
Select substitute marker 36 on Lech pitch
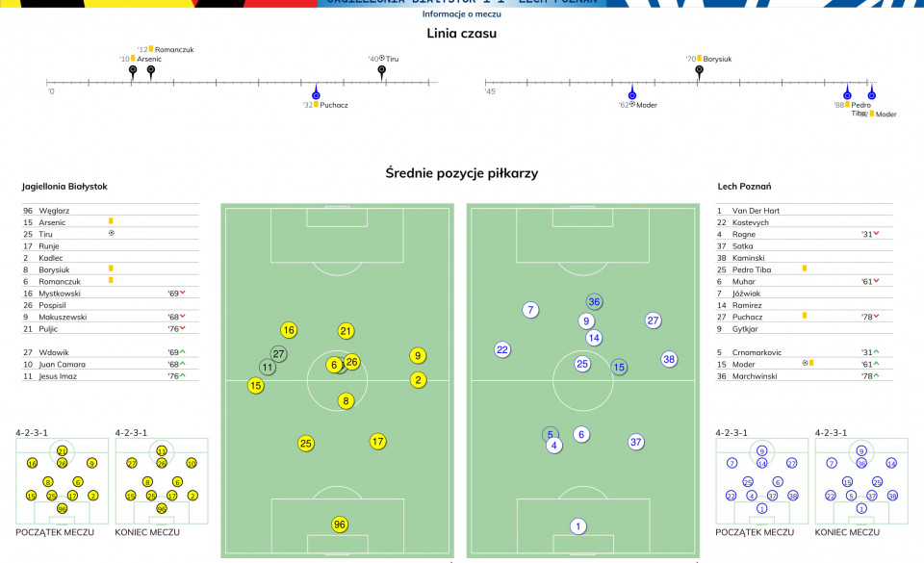coord(594,302)
